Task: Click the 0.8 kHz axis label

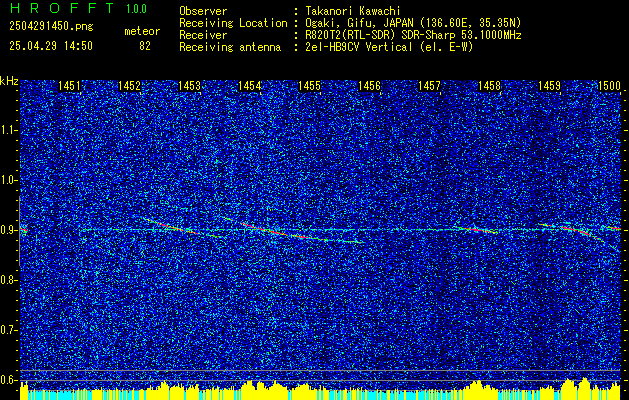Action: click(8, 280)
